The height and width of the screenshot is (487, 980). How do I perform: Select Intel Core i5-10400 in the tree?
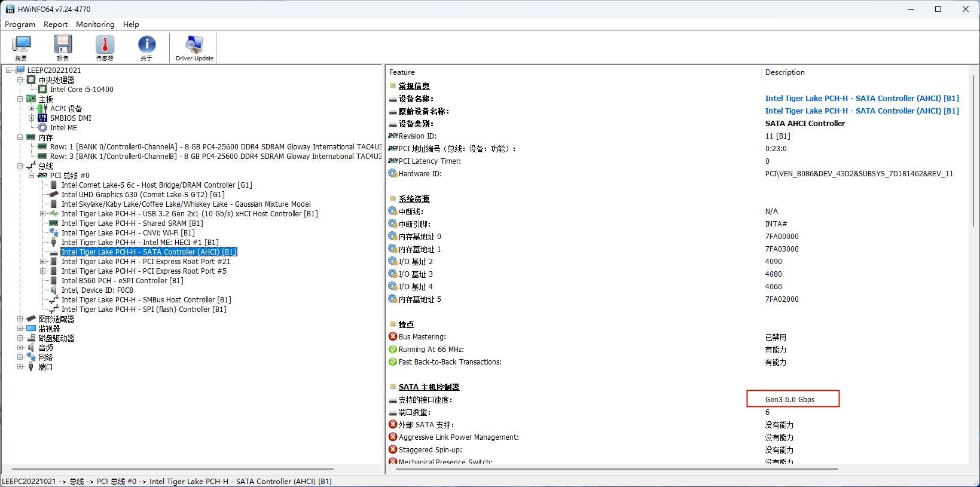tap(82, 90)
